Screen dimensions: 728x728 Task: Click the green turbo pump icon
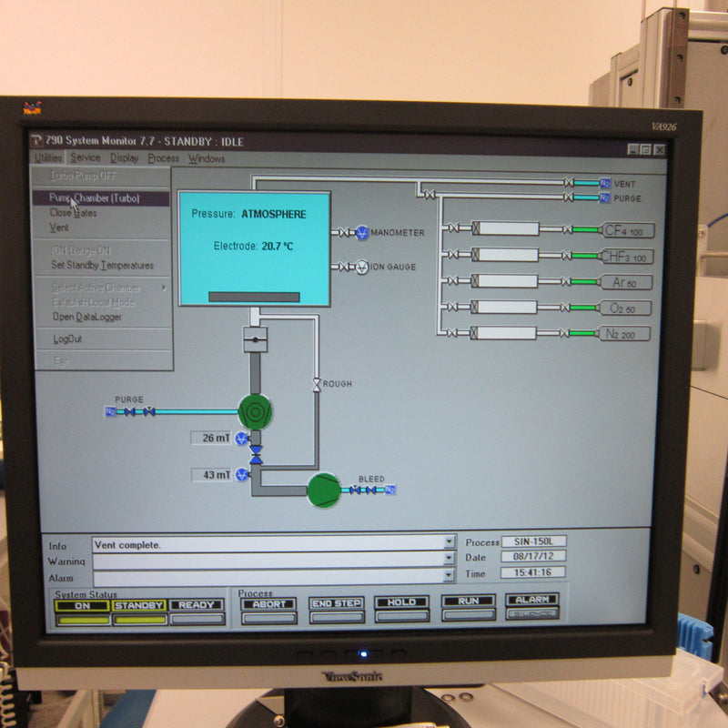(255, 412)
